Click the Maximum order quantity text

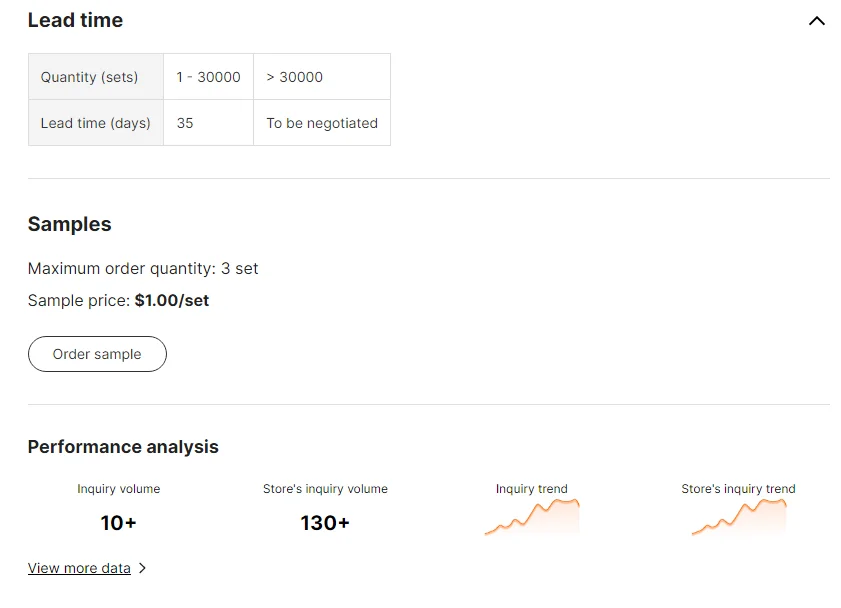pyautogui.click(x=143, y=269)
